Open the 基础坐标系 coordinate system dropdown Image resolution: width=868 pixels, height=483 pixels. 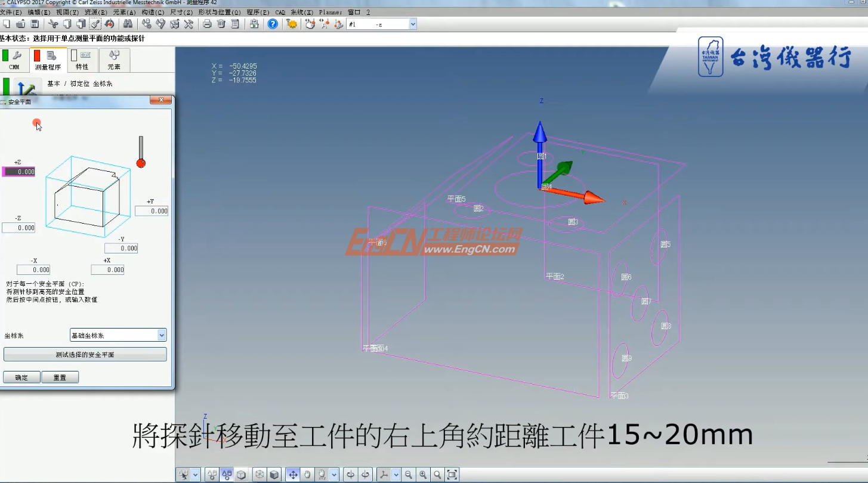tap(160, 335)
